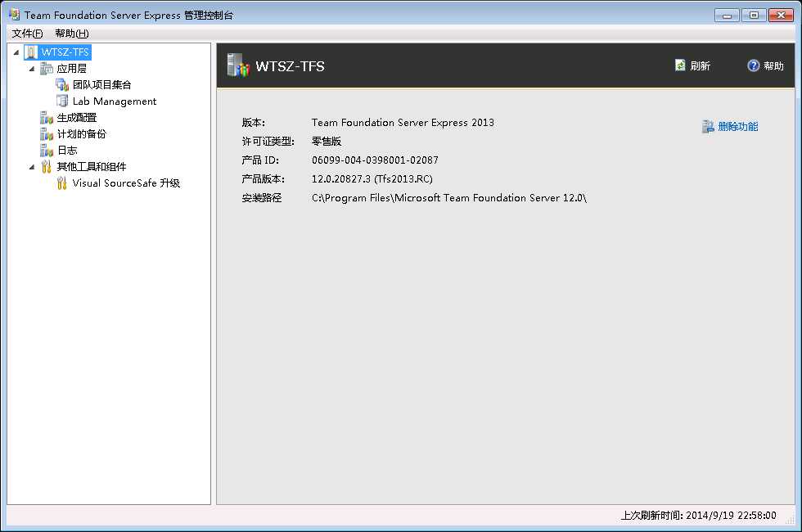This screenshot has height=532, width=802.
Task: Open the 文件(F) menu
Action: point(27,34)
